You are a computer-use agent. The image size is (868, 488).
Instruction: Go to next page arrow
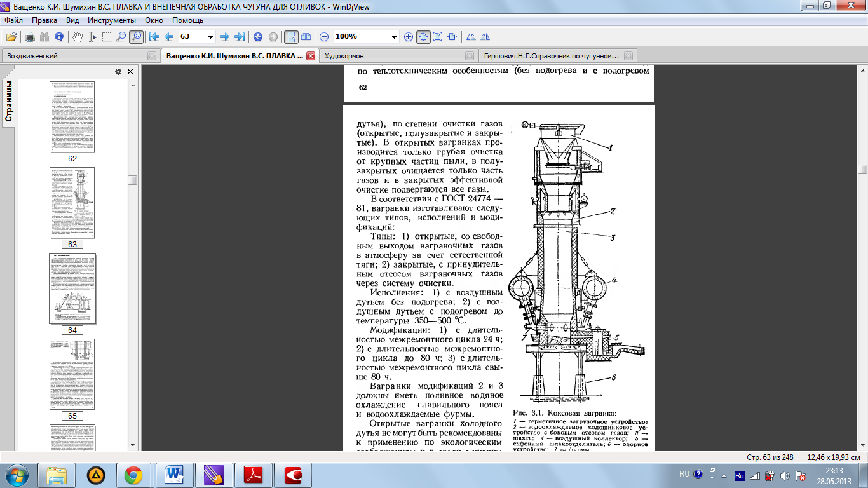[225, 37]
